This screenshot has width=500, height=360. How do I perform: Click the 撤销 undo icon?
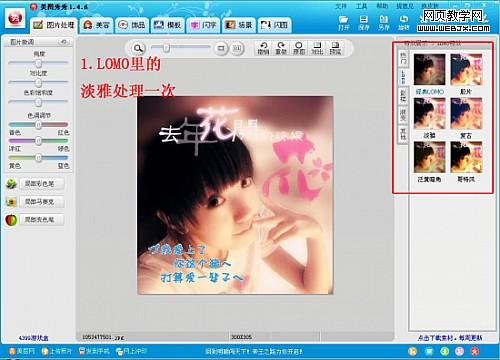[x=263, y=48]
